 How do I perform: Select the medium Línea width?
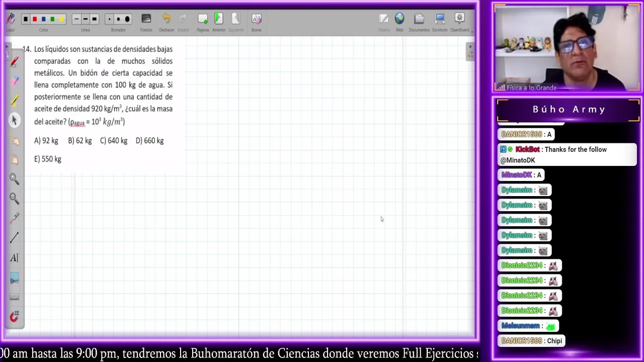pyautogui.click(x=86, y=19)
